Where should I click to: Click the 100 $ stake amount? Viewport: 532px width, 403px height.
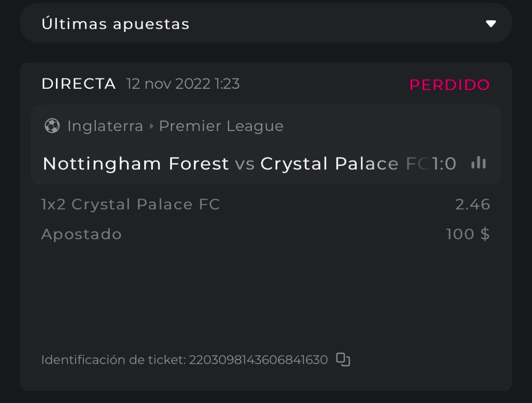click(468, 234)
